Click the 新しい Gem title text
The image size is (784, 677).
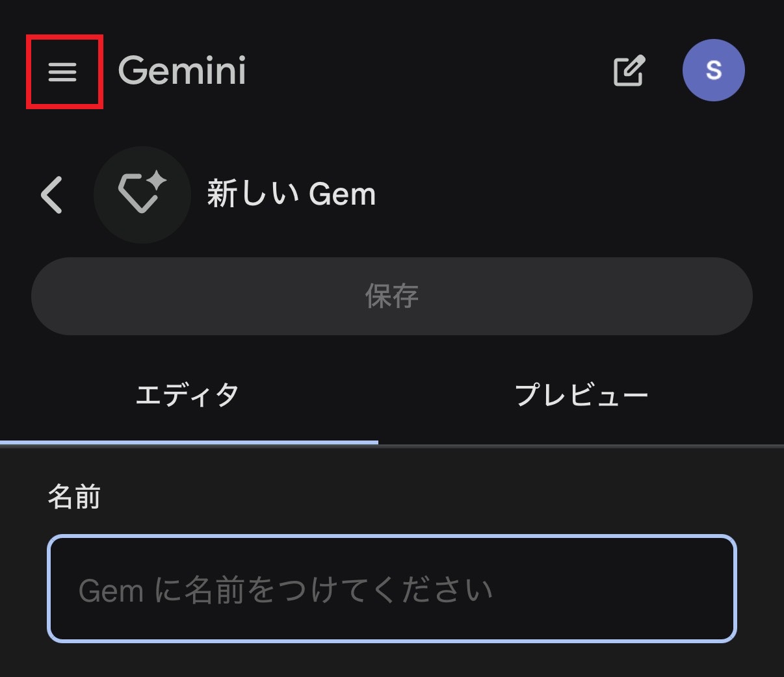pyautogui.click(x=291, y=194)
